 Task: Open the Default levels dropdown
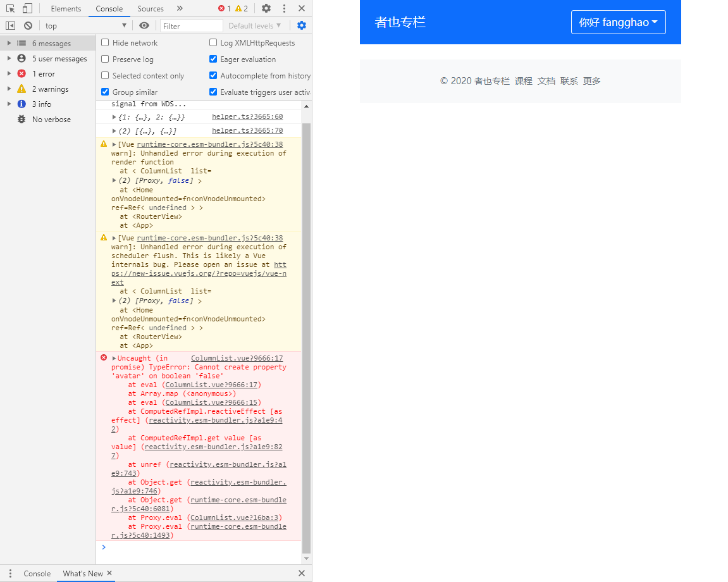click(x=254, y=25)
